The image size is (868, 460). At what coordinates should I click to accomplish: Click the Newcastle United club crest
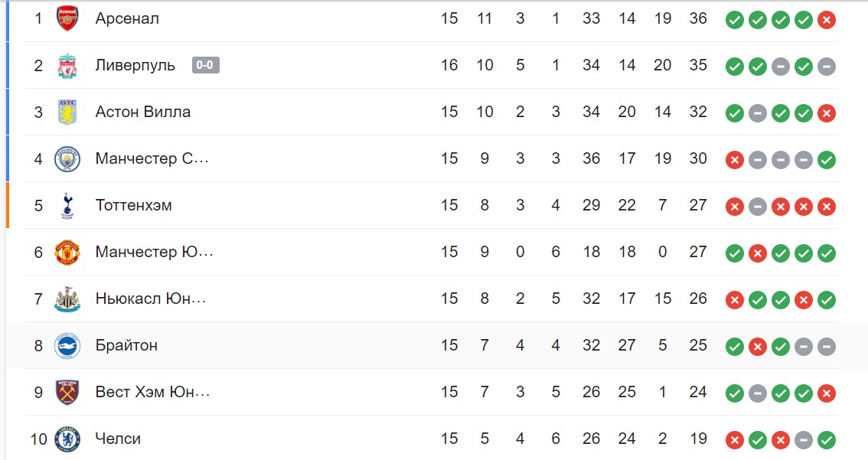tap(67, 299)
